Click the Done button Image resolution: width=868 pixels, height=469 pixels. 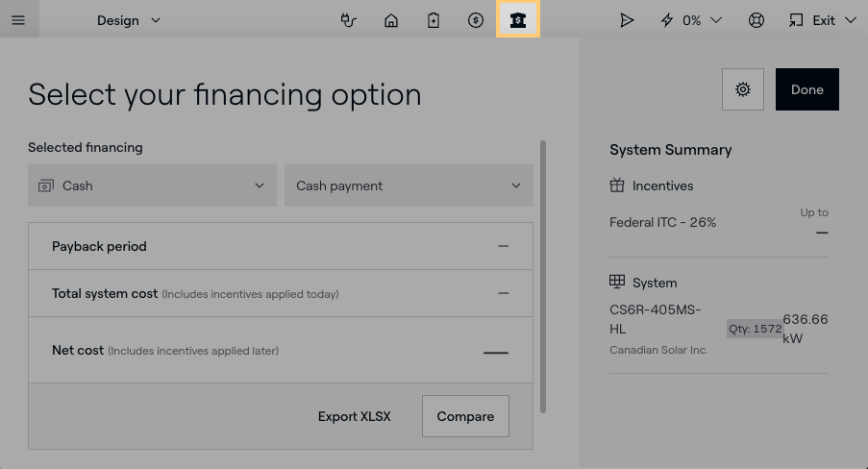[806, 89]
